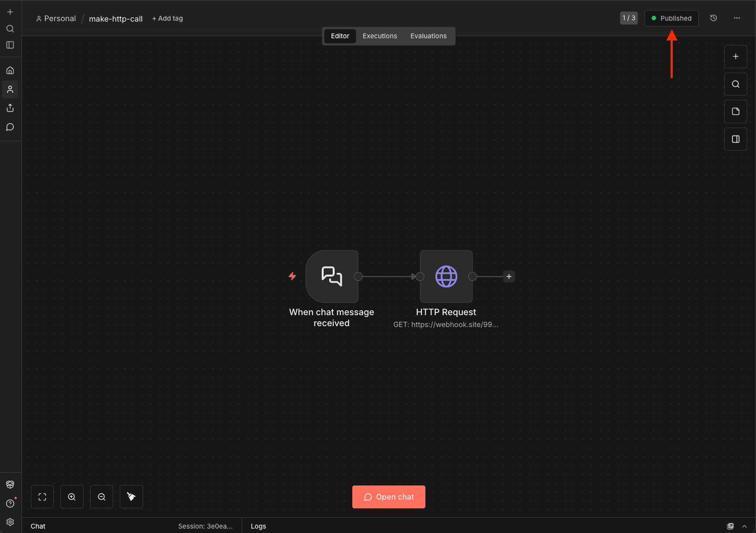Switch to the Evaluations tab

click(x=428, y=36)
